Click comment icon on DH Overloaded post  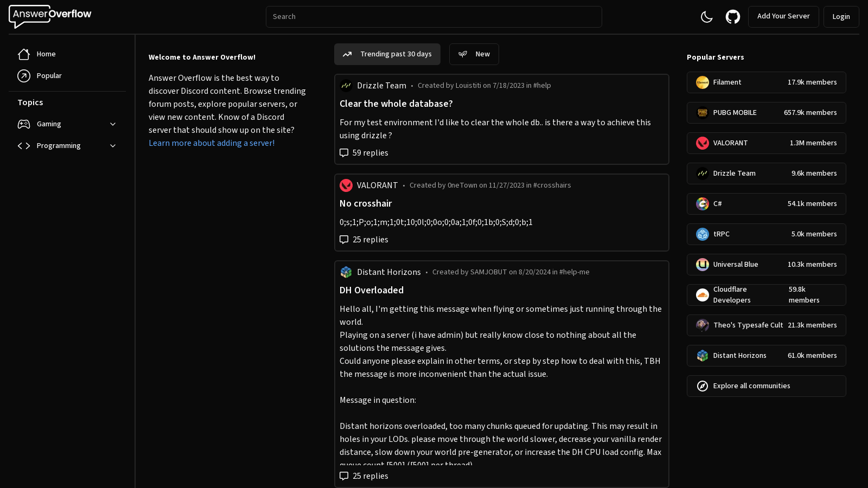[x=344, y=476]
